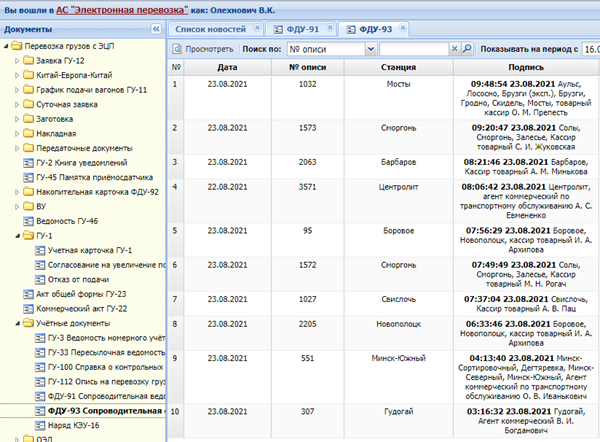Screen dimensions: 600x442
Task: Click the ФДУ-91 tab document icon
Action: point(278,29)
